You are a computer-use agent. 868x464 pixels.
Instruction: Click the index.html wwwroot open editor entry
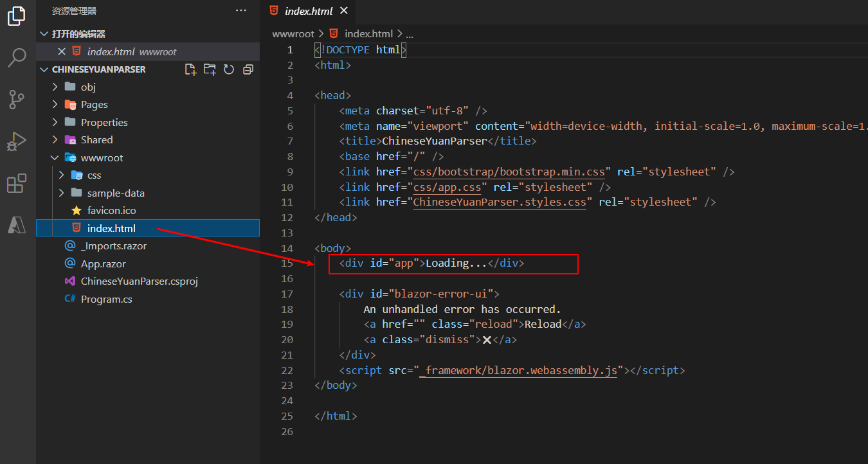(x=148, y=51)
